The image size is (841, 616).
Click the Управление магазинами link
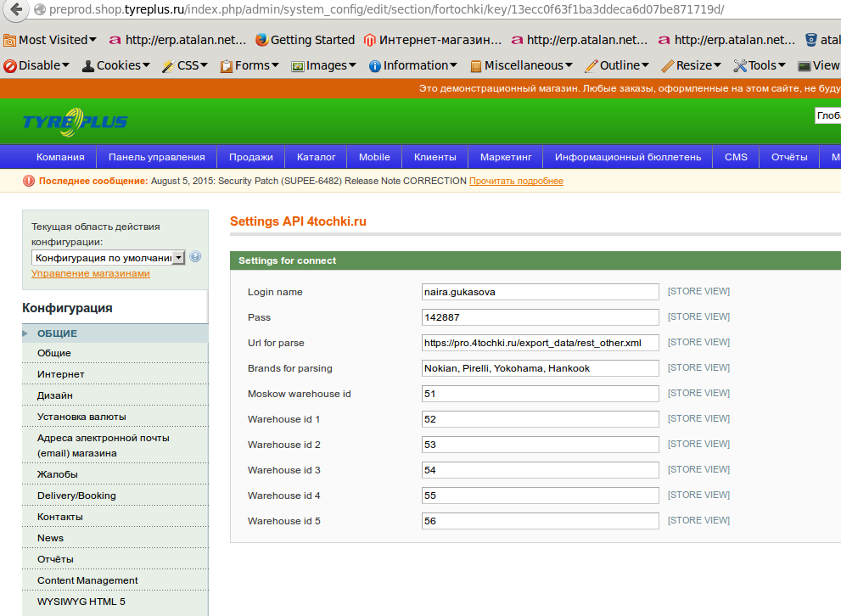click(91, 273)
